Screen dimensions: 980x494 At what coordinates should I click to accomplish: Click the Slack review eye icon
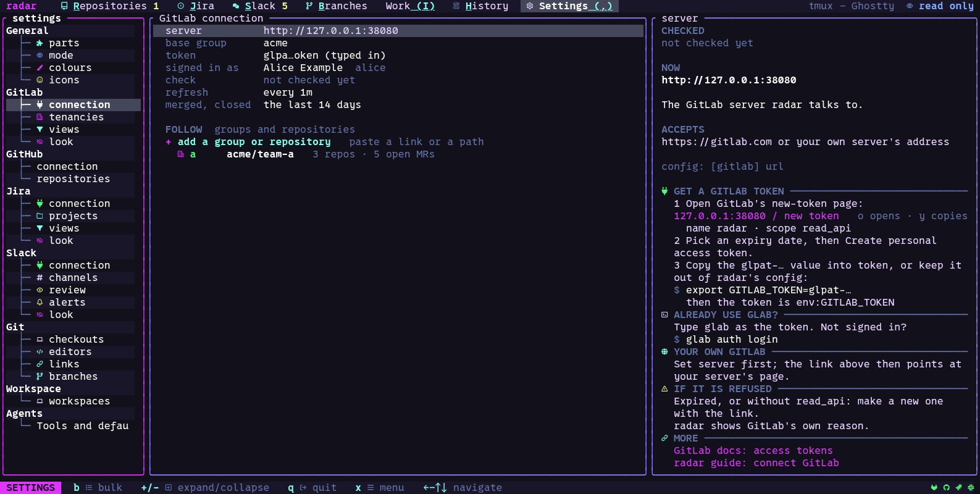[x=40, y=290]
